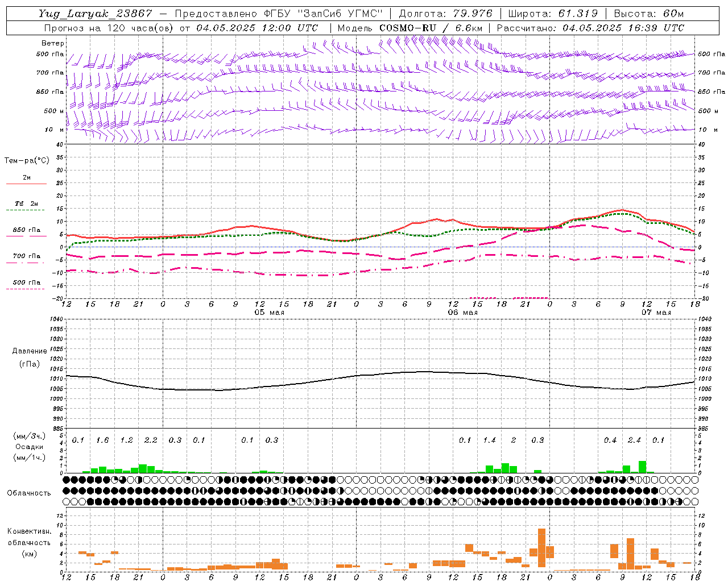Click the precipitation value '1.6'
728x582 pixels.
pos(102,440)
